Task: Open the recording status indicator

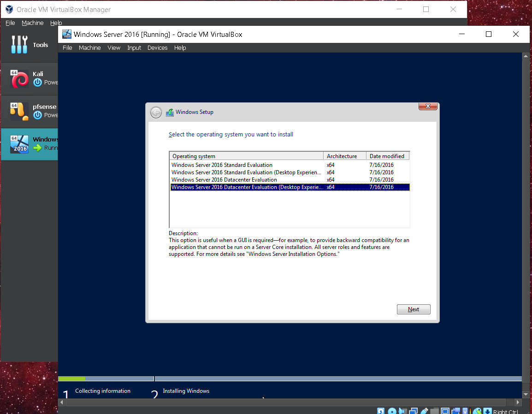Action: pos(456,410)
